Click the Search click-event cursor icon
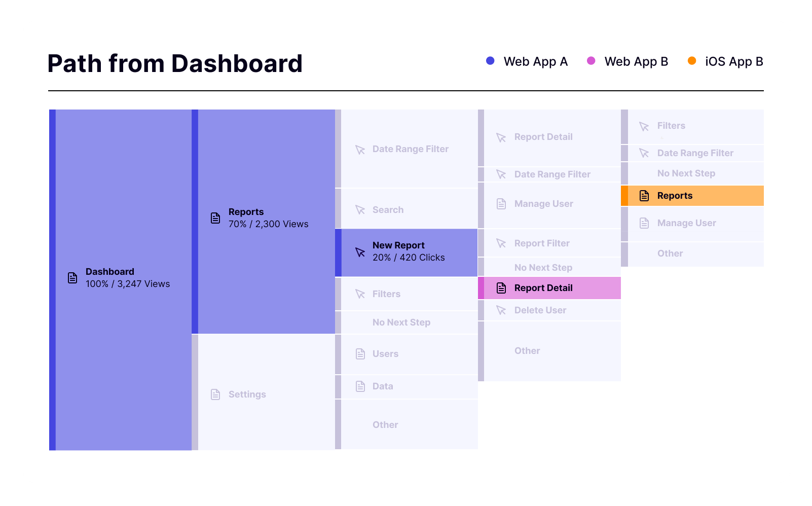 click(x=360, y=210)
